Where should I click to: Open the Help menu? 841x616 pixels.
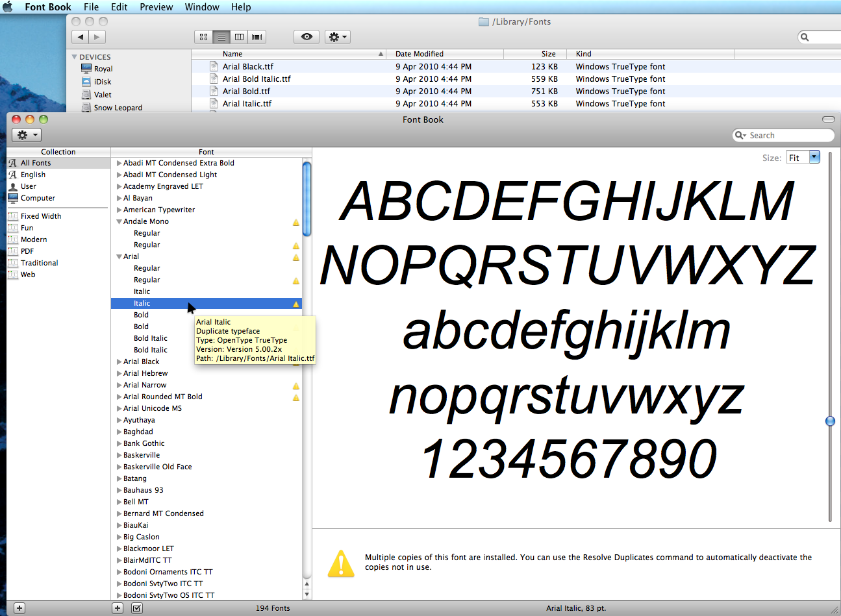[x=241, y=7]
